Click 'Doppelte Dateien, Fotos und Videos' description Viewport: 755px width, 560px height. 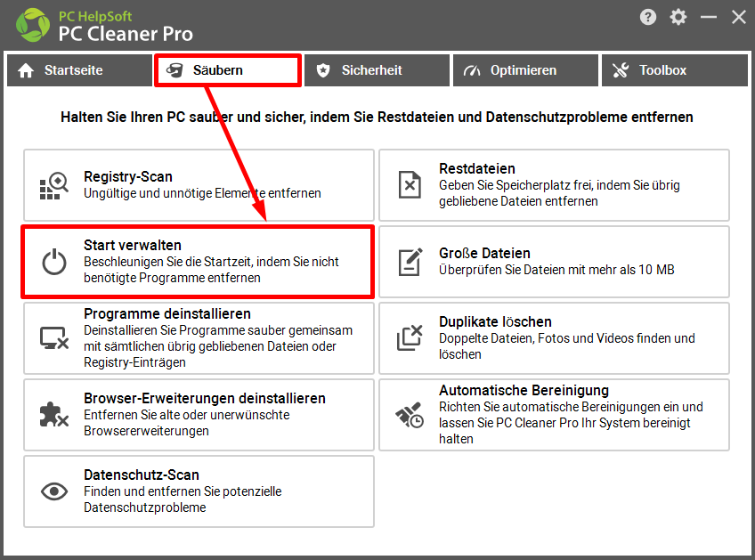(567, 346)
